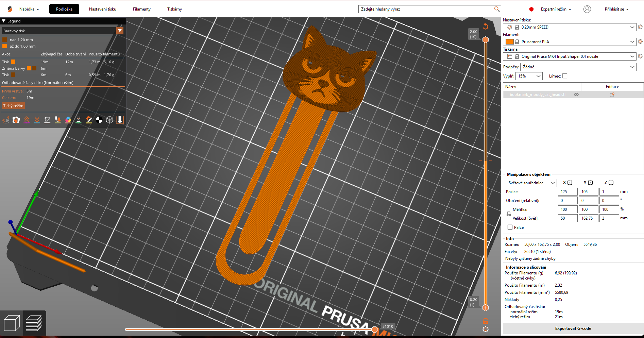Toggle Print pauses hourglass icon
This screenshot has width=644, height=338.
[79, 120]
